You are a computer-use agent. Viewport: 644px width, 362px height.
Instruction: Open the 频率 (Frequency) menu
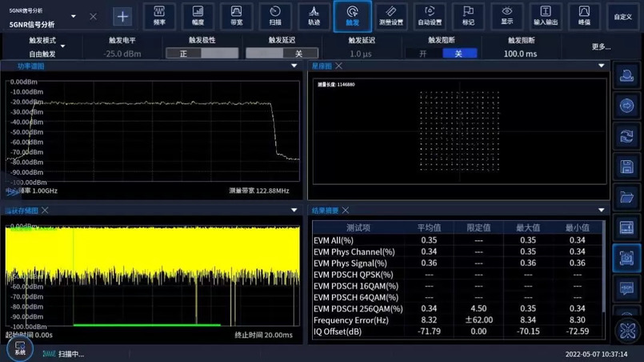coord(158,16)
